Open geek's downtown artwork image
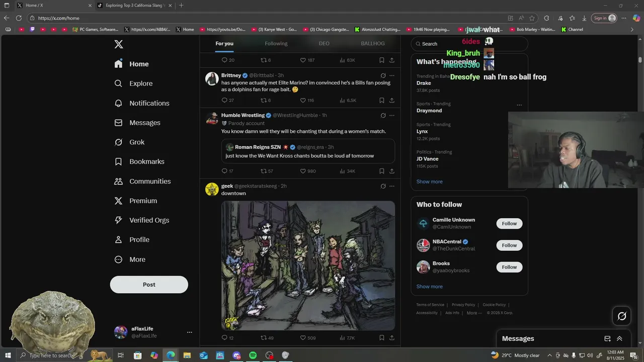This screenshot has width=644, height=362. pyautogui.click(x=308, y=265)
